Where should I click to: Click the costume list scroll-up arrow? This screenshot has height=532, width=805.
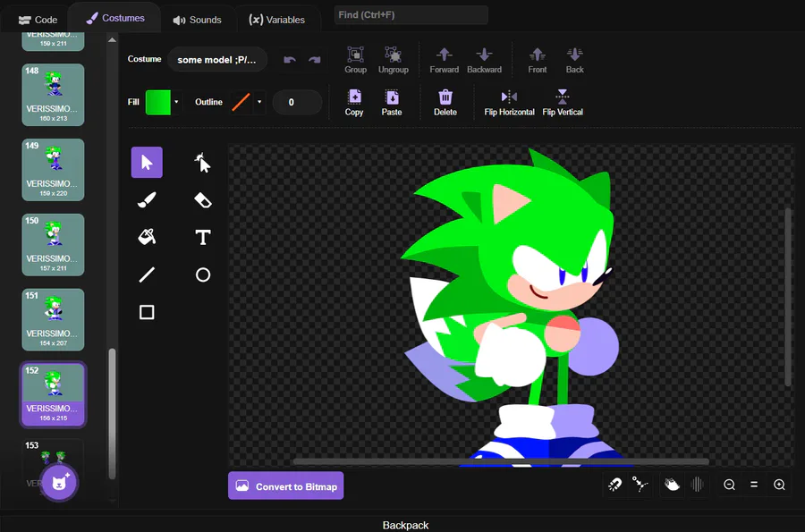112,39
